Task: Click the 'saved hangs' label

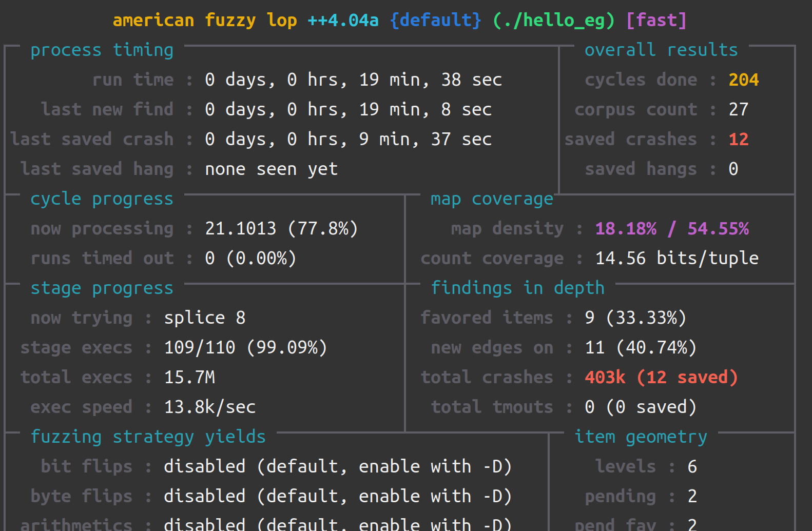Action: (x=641, y=169)
